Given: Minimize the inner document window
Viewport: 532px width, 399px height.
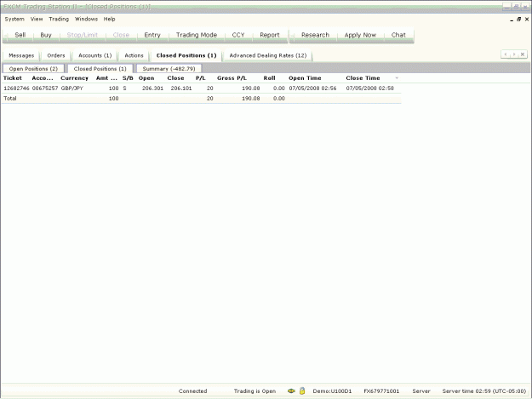Looking at the screenshot, I should (512, 20).
